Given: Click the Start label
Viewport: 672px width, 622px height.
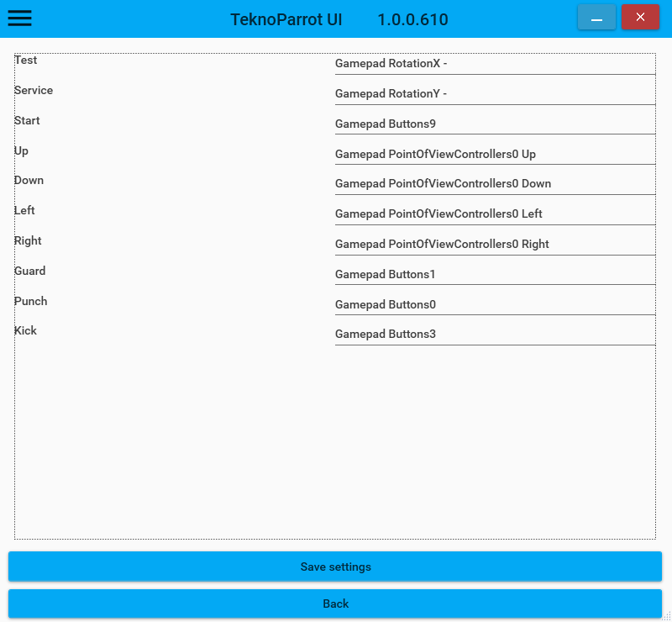Looking at the screenshot, I should [x=27, y=120].
